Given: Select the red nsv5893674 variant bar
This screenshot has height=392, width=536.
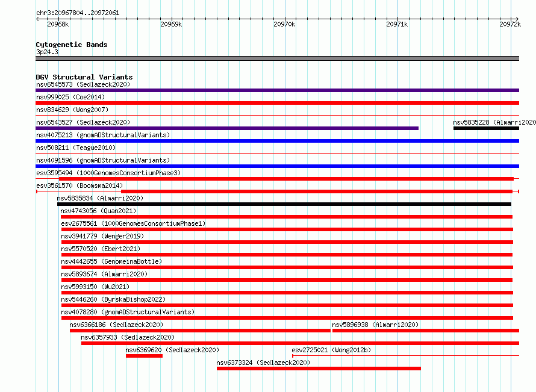Looking at the screenshot, I should [287, 280].
